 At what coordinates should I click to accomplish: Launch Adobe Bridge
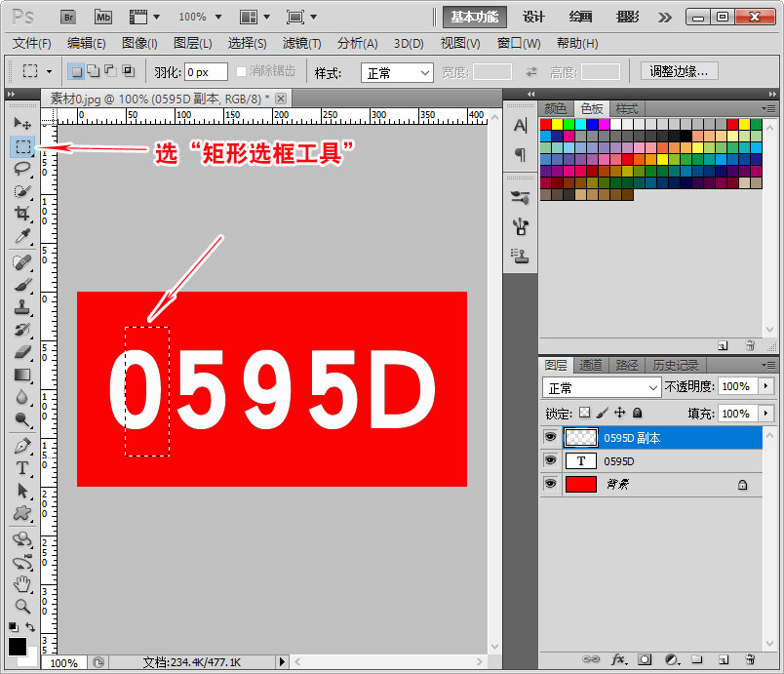pyautogui.click(x=68, y=17)
